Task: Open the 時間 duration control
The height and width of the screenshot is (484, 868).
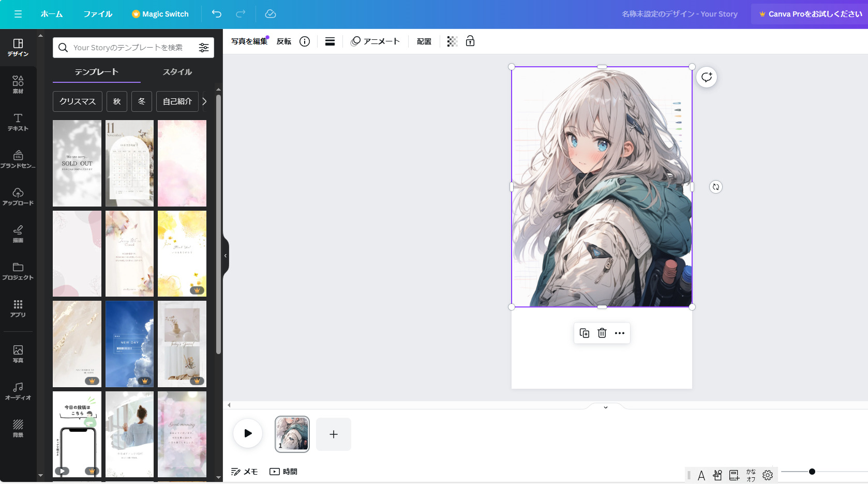Action: 283,472
